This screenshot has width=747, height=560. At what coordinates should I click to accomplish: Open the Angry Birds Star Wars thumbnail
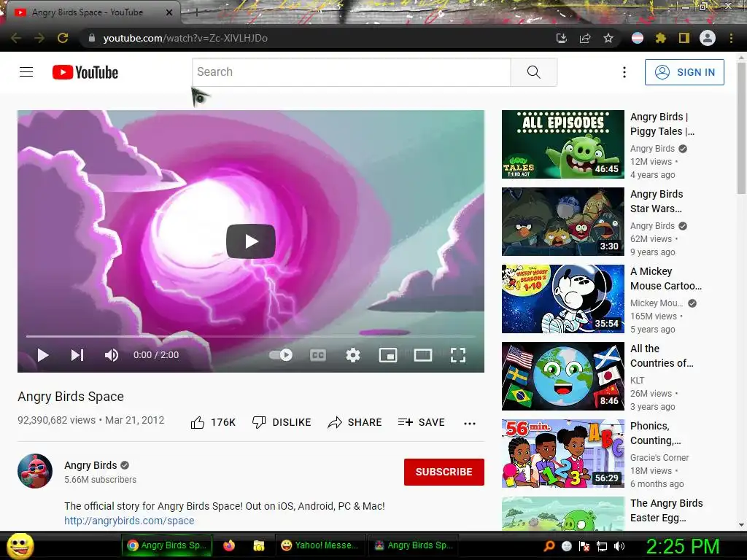point(562,222)
